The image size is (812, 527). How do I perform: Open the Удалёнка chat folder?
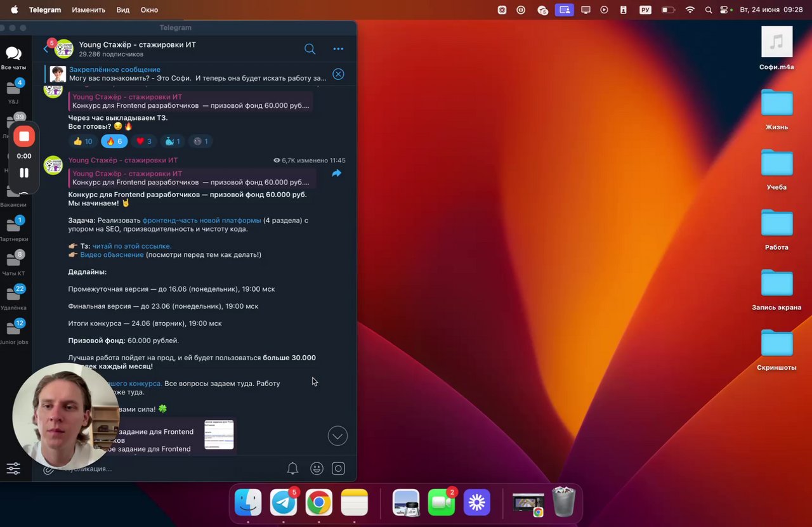[x=13, y=297]
